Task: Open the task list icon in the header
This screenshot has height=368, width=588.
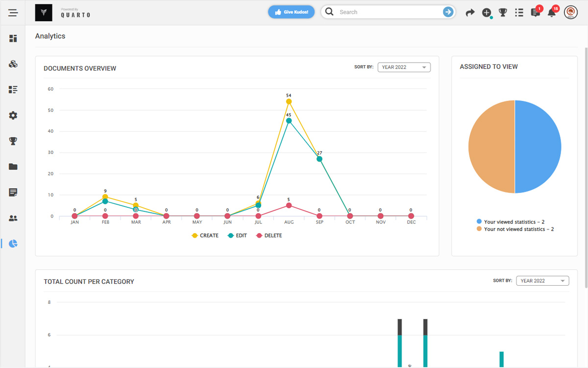Action: point(519,13)
